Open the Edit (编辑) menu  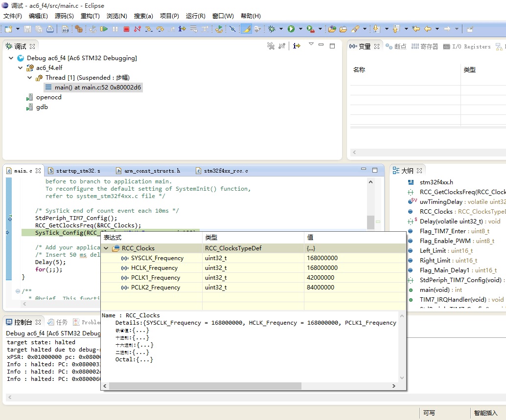pyautogui.click(x=38, y=16)
